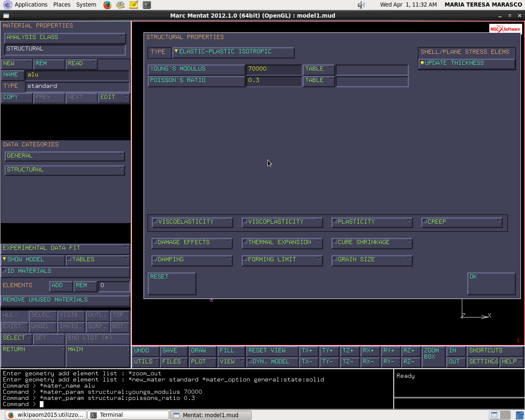The width and height of the screenshot is (525, 420).
Task: Open the mail reader panel icon
Action: point(120,5)
